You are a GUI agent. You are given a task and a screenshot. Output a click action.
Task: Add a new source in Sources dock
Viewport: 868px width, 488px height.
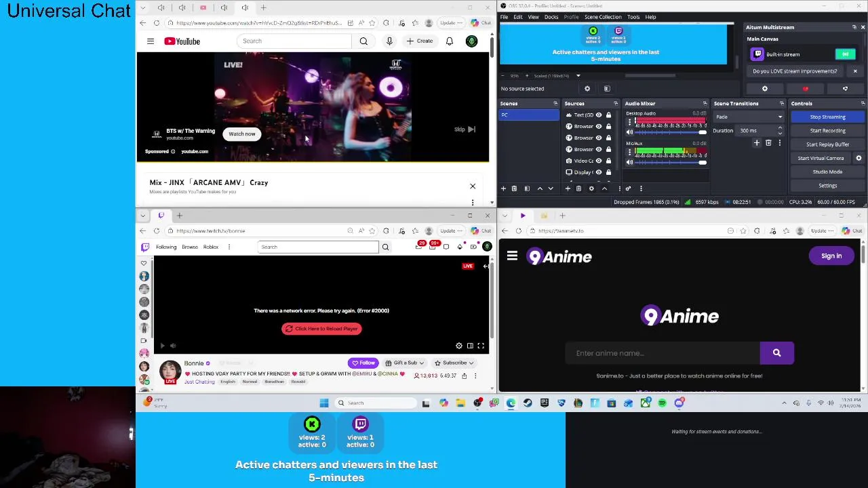(568, 188)
